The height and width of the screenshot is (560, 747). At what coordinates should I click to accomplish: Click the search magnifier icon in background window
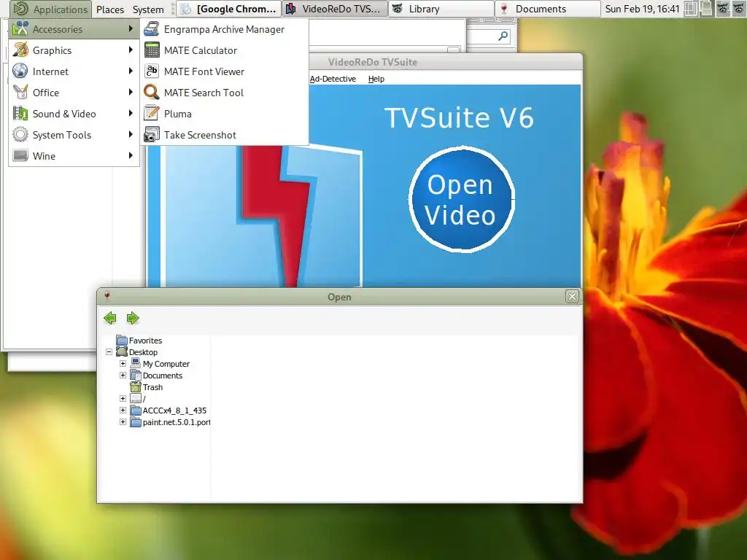pos(503,36)
